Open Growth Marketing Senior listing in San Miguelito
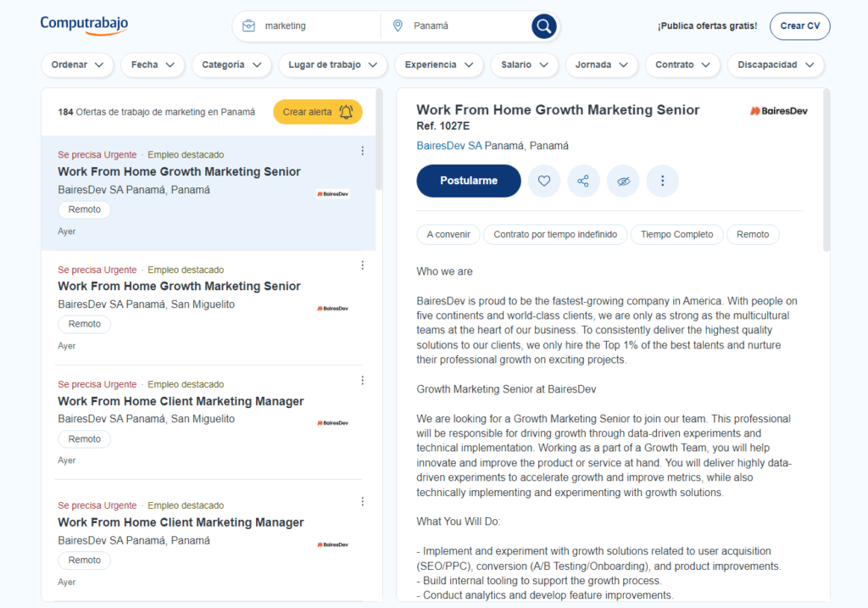 [179, 287]
